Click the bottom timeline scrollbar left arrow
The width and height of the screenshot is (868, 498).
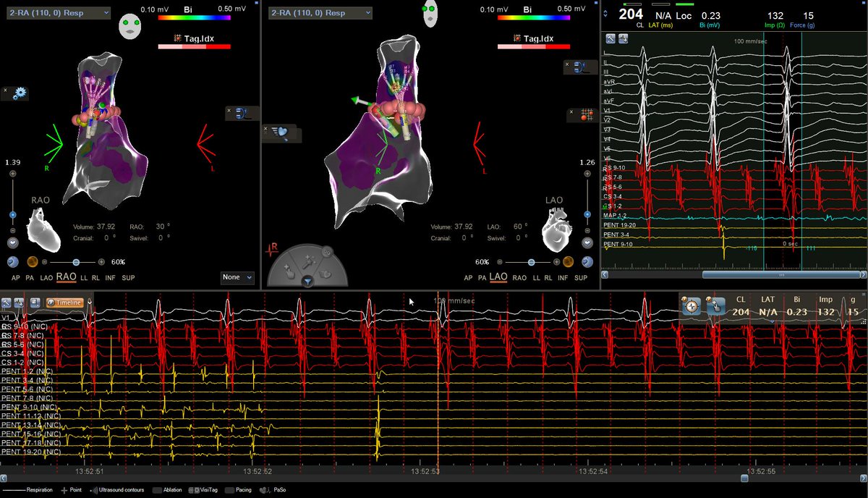click(x=4, y=478)
